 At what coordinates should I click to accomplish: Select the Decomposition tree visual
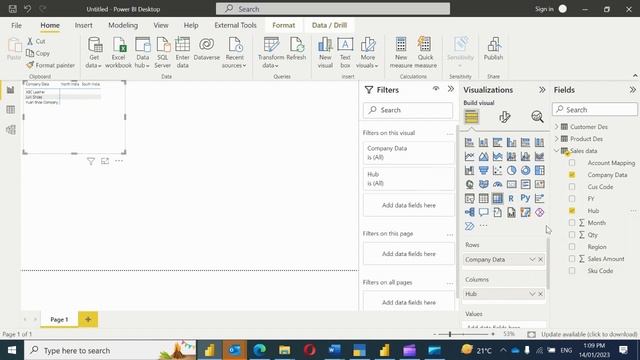[x=469, y=212]
